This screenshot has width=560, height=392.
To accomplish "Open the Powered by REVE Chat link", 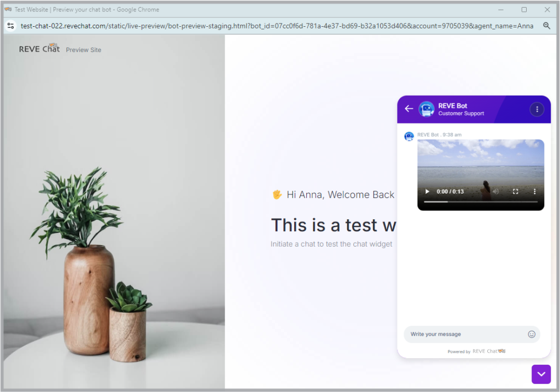I will 476,352.
